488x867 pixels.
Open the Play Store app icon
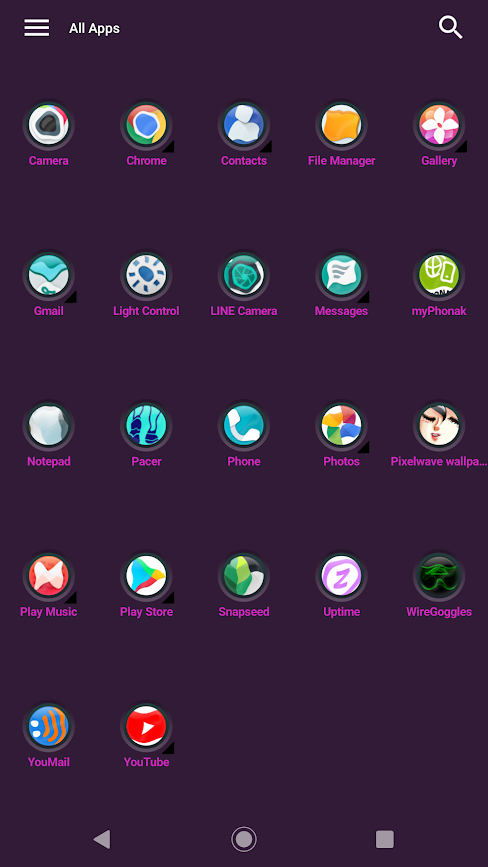coord(146,576)
